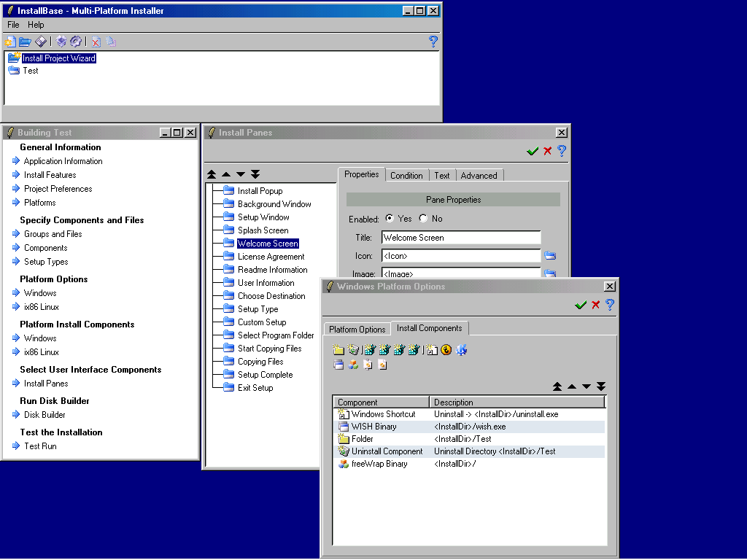Open the File menu

click(13, 25)
